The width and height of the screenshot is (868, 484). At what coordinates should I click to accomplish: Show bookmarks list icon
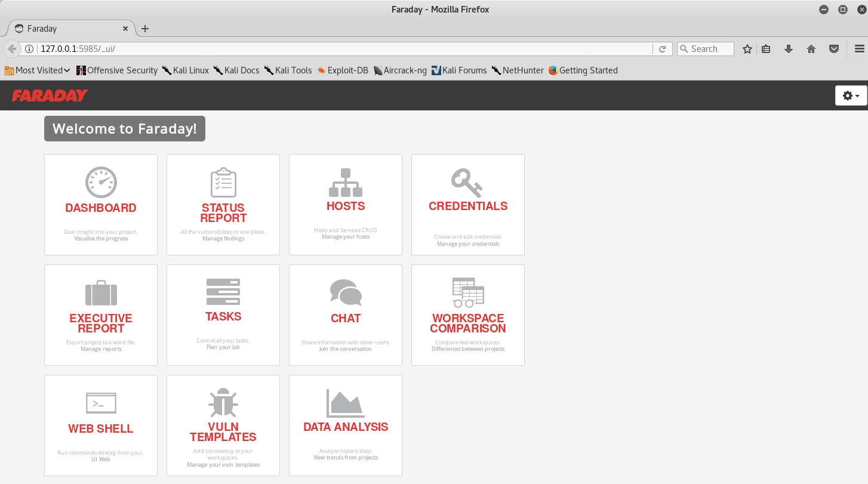coord(767,49)
